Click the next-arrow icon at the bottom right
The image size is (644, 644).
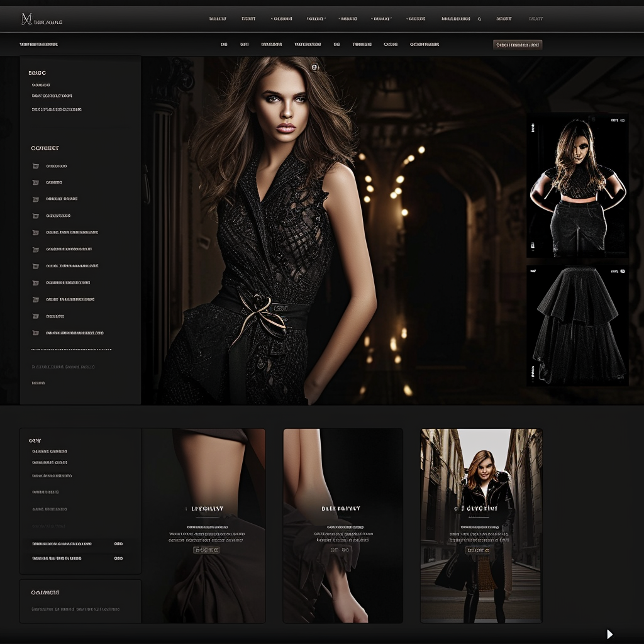(609, 634)
